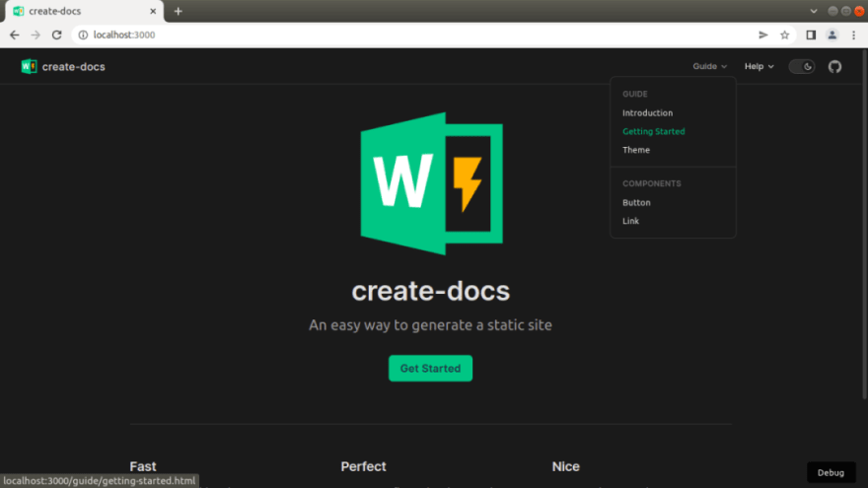Click the page vertical scrollbar

864,224
